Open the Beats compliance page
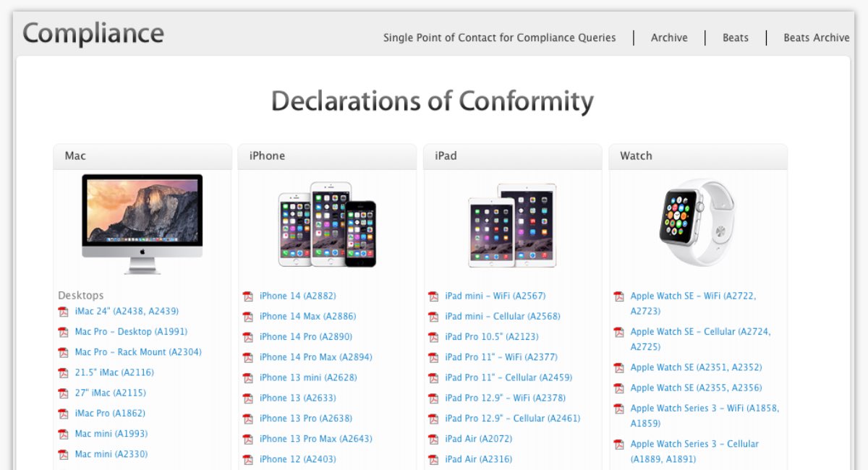The height and width of the screenshot is (470, 868). tap(735, 38)
